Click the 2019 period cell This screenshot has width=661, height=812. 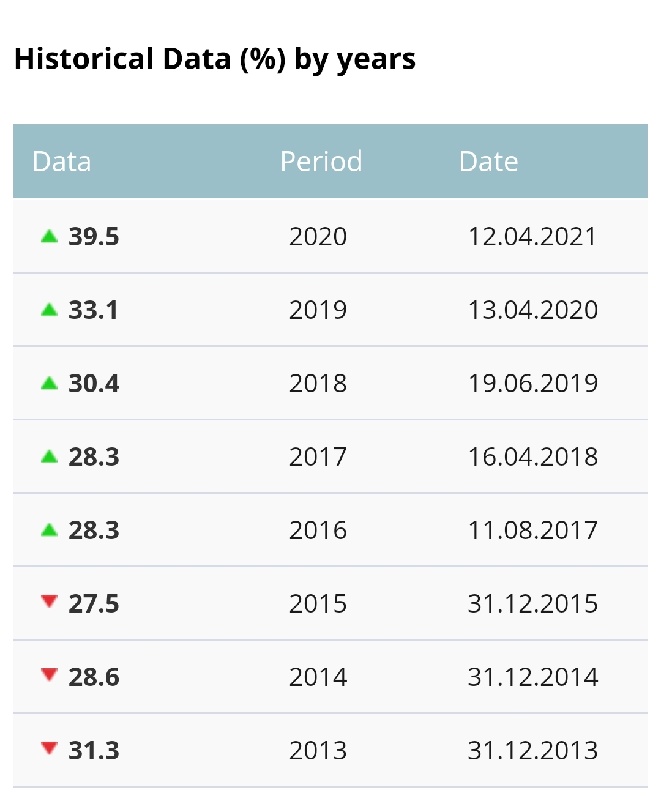[318, 310]
